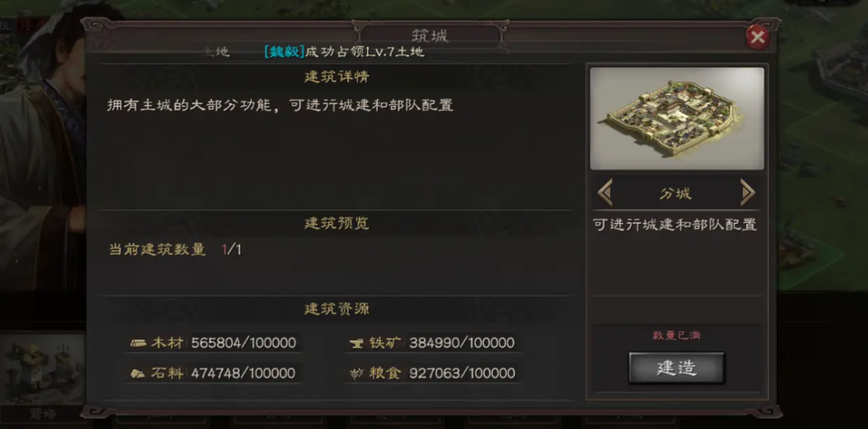Viewport: 868px width, 429px height.
Task: Click the 建筑预览 section header
Action: (x=337, y=223)
